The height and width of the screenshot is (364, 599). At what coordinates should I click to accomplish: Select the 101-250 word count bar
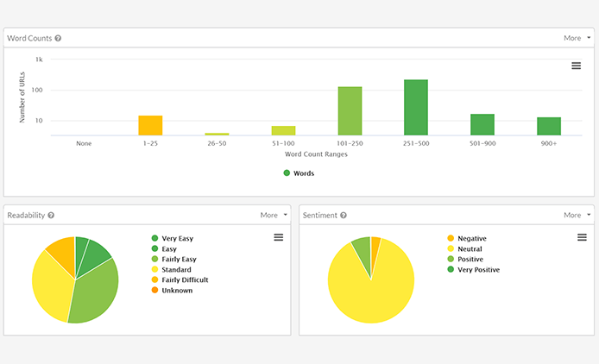(x=350, y=111)
